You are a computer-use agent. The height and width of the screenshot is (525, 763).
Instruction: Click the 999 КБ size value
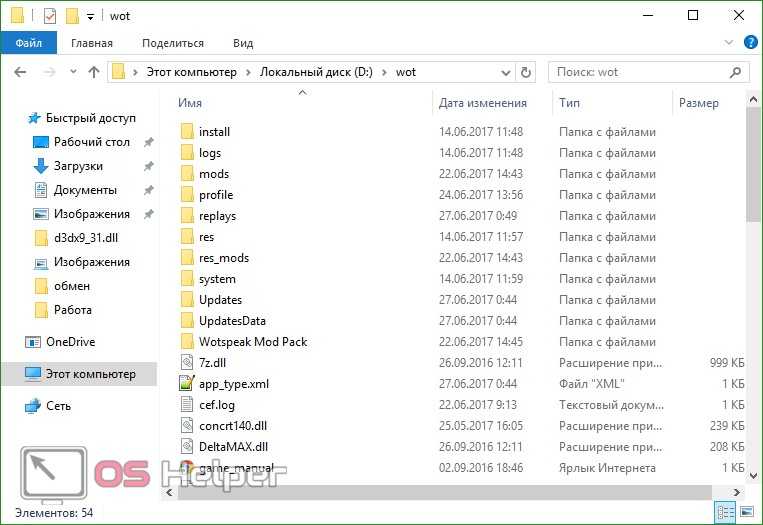pyautogui.click(x=727, y=362)
